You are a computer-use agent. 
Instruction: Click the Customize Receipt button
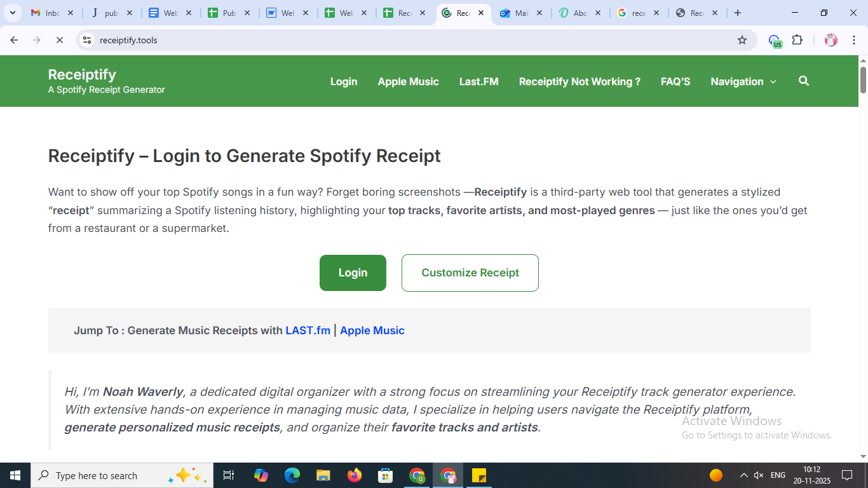click(x=470, y=273)
